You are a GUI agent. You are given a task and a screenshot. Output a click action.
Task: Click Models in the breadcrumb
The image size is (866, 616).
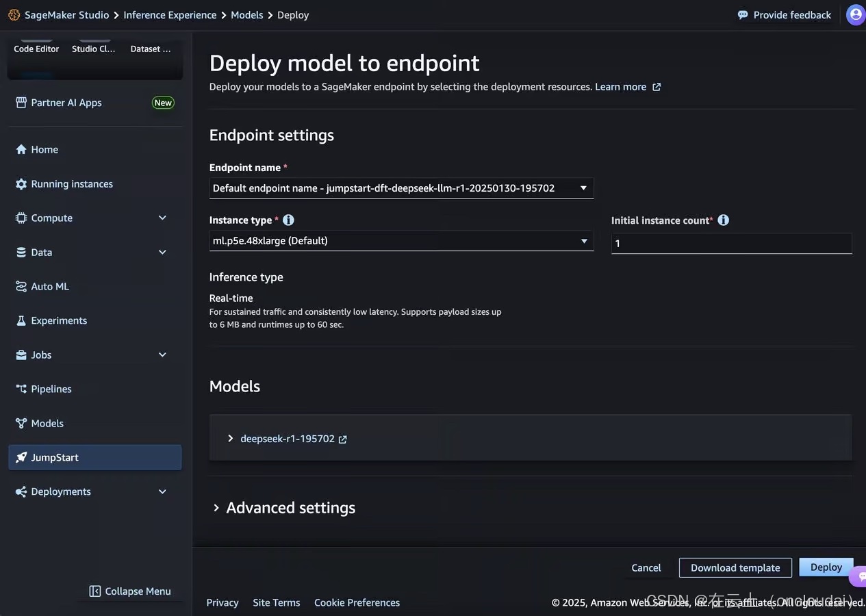click(x=247, y=15)
